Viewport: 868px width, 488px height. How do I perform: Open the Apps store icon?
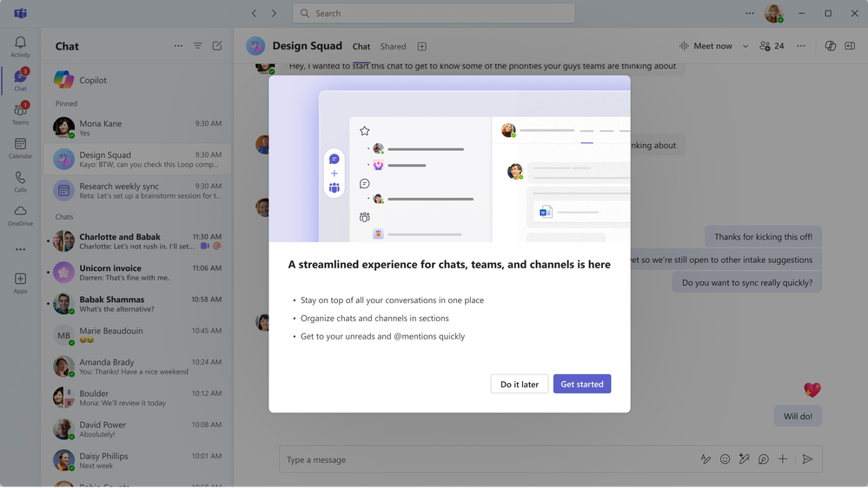tap(21, 283)
